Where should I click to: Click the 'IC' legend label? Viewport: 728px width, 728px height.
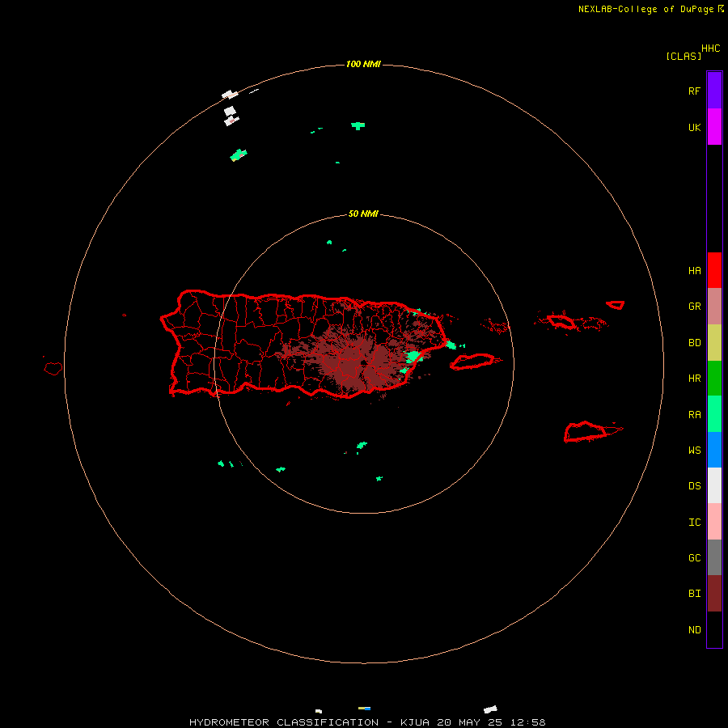694,523
